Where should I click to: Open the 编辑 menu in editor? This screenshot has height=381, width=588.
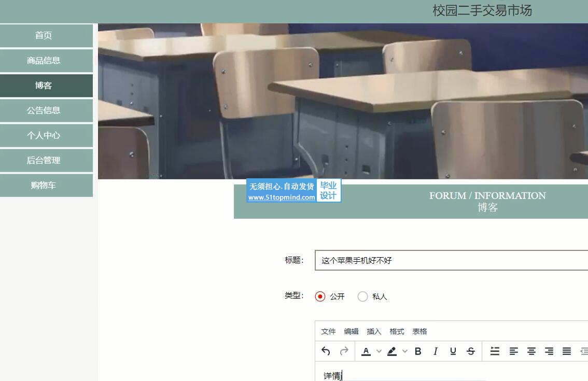pyautogui.click(x=351, y=332)
